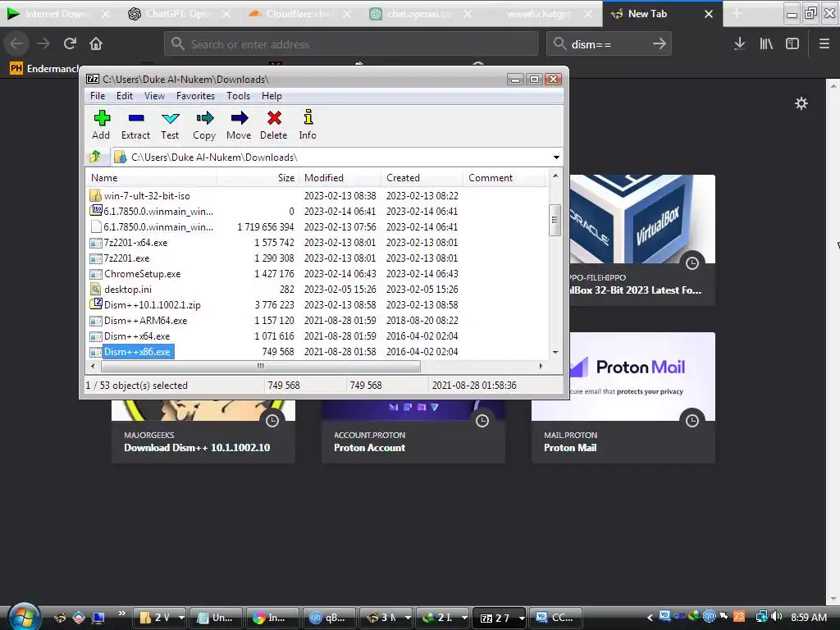This screenshot has height=630, width=840.
Task: Switch to the Cloudflare browser tab
Action: pos(300,14)
